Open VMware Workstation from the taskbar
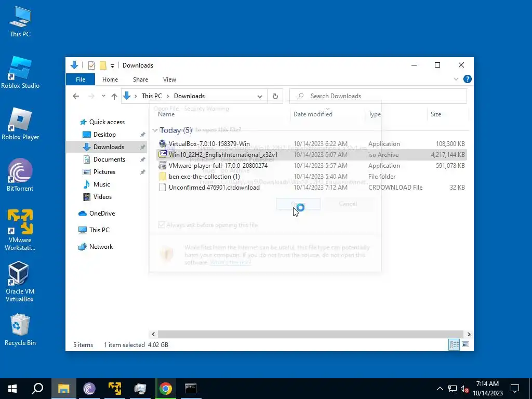532x399 pixels. 115,389
